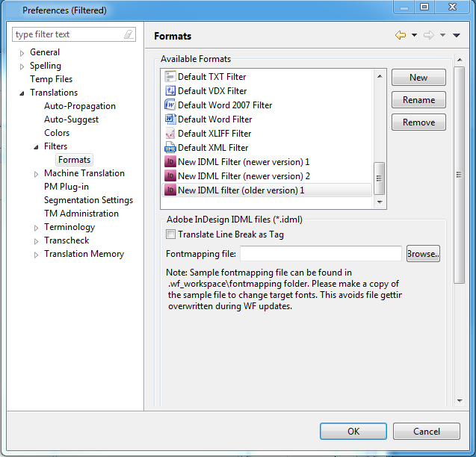This screenshot has height=457, width=476.
Task: Enable Translate Line Break as Tag
Action: [170, 234]
